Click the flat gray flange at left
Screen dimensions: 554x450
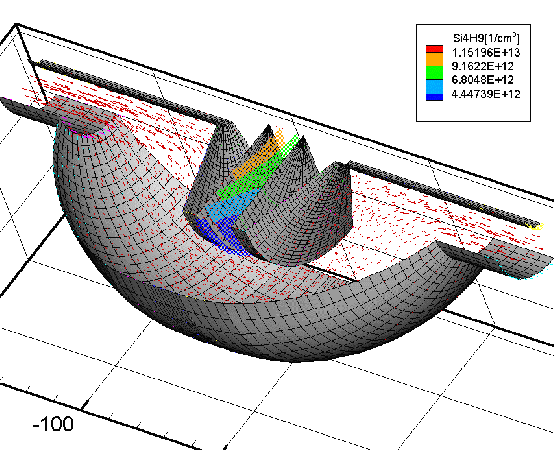[53, 113]
